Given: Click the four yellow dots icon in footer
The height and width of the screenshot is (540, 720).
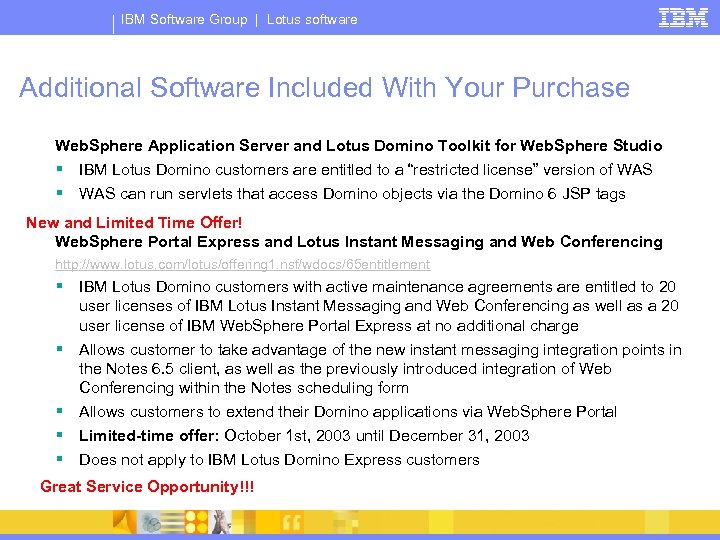Looking at the screenshot, I should coord(197,522).
